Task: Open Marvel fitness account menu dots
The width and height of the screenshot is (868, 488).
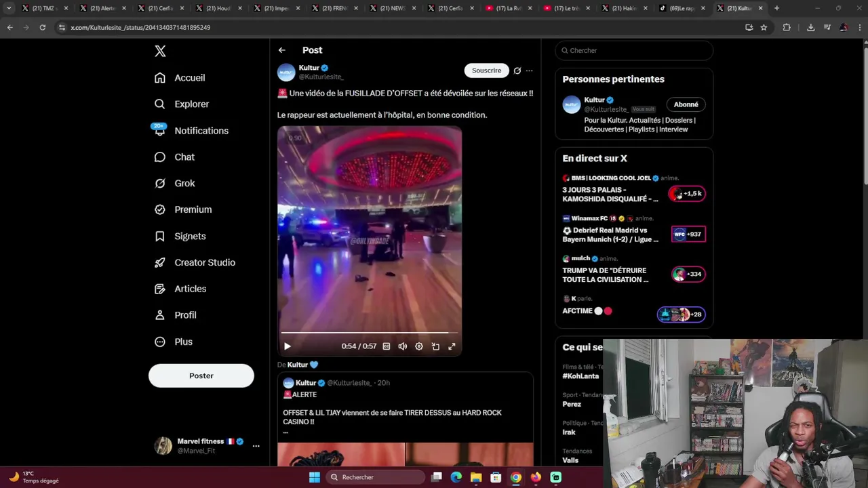Action: [x=256, y=446]
